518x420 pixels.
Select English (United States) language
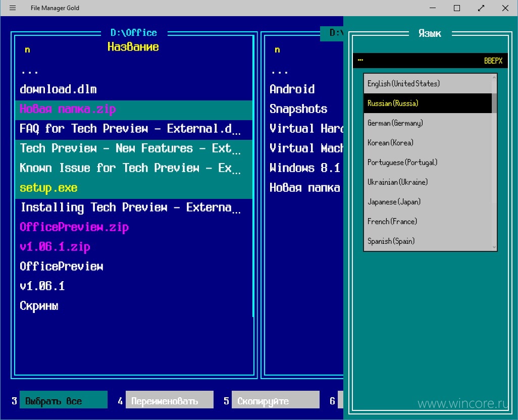428,83
